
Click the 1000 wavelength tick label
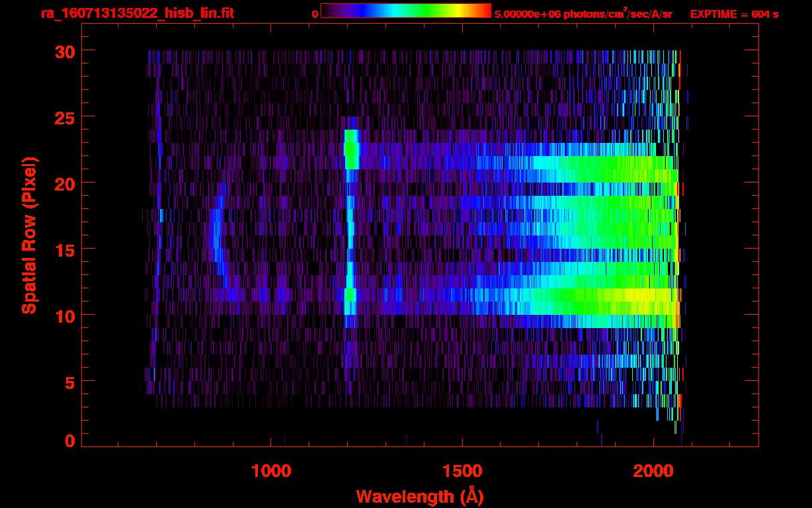coord(271,471)
